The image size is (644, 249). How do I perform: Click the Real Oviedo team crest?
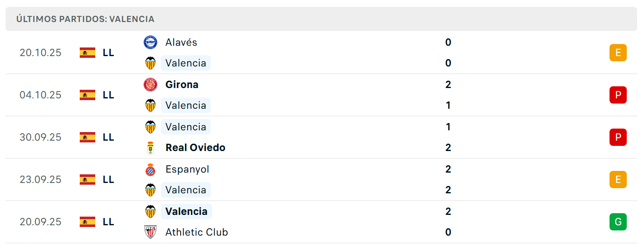point(150,148)
